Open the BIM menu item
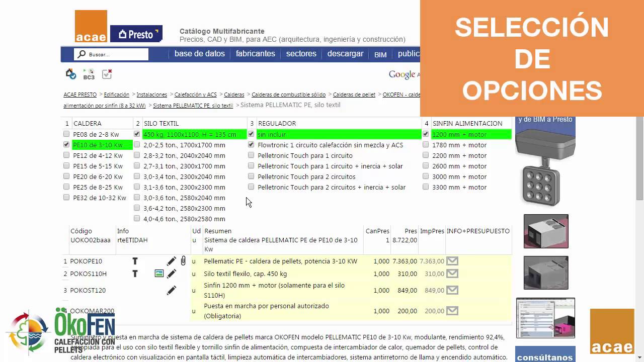This screenshot has width=644, height=362. click(380, 55)
